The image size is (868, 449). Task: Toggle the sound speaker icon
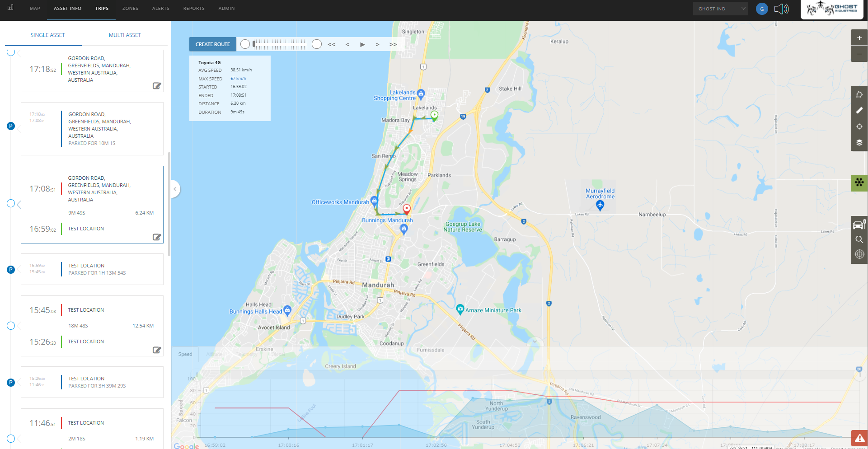tap(781, 9)
